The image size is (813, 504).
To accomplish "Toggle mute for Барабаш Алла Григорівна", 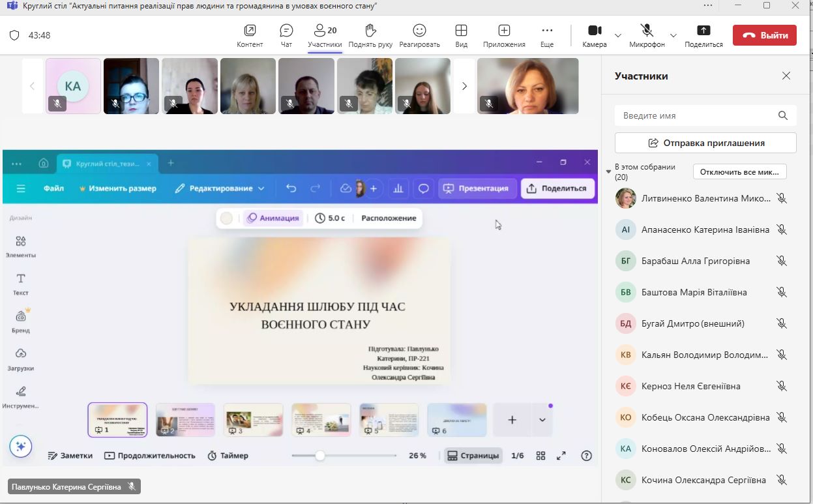I will coord(782,261).
